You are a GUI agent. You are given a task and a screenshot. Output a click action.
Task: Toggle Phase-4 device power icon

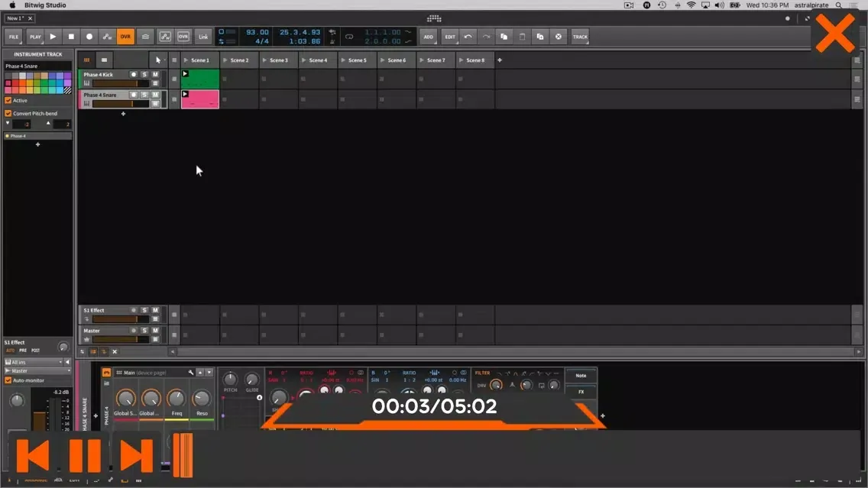click(x=106, y=373)
